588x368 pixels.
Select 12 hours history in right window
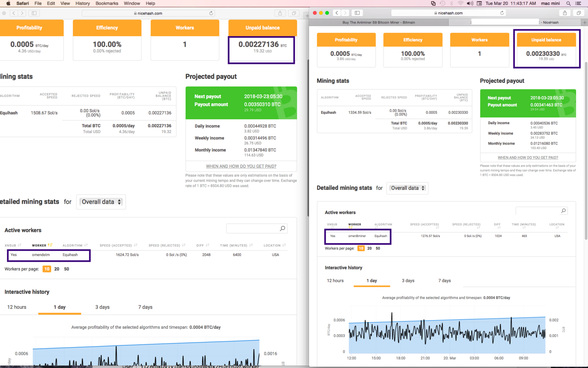coord(335,280)
